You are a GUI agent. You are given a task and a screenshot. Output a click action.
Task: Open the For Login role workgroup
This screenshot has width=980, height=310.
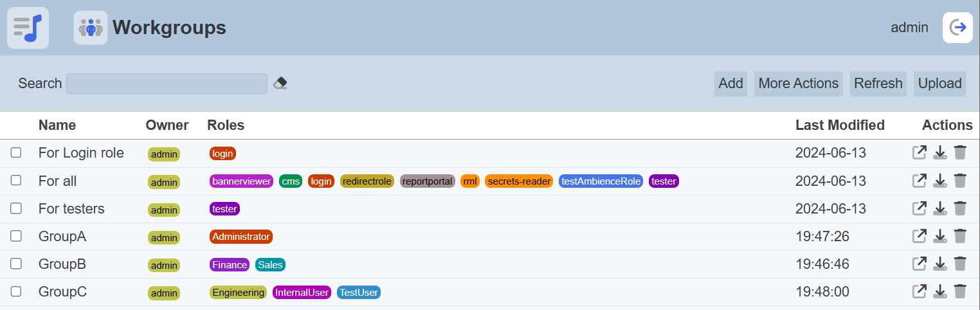(x=920, y=152)
